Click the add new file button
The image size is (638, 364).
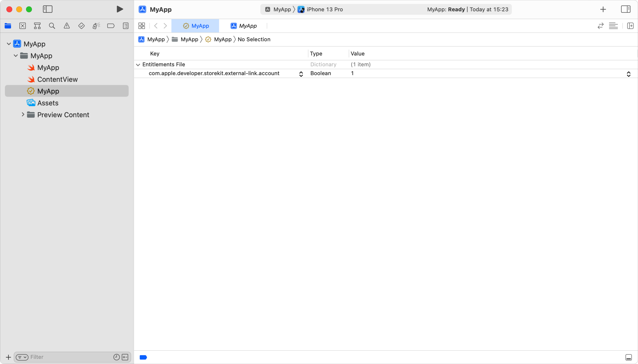[8, 357]
